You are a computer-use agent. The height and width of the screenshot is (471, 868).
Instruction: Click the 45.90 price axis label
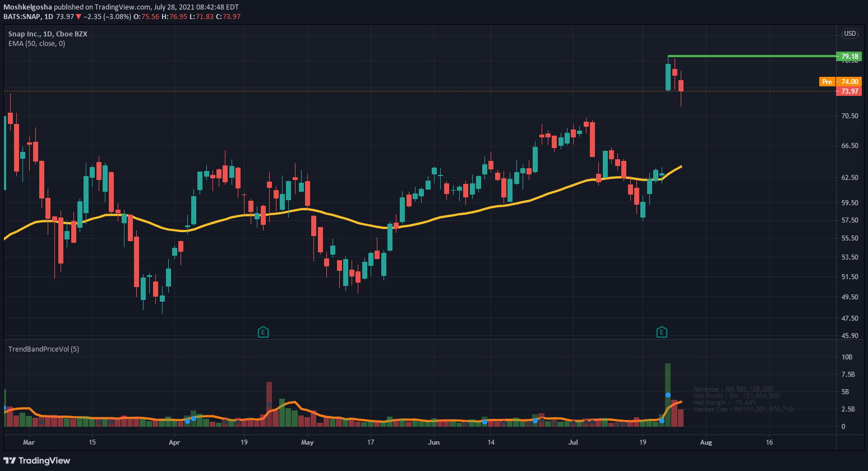pos(850,336)
